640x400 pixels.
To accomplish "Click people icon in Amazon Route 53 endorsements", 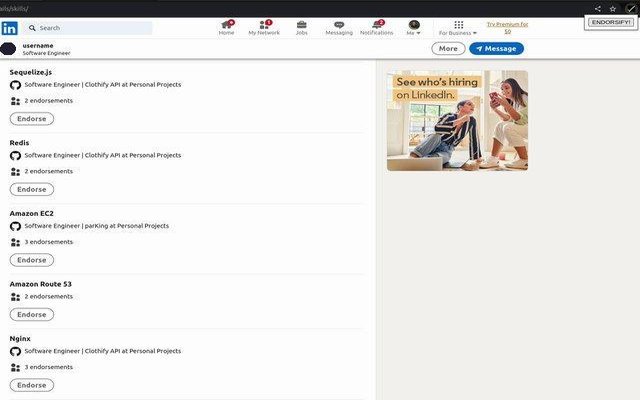I will (x=16, y=297).
